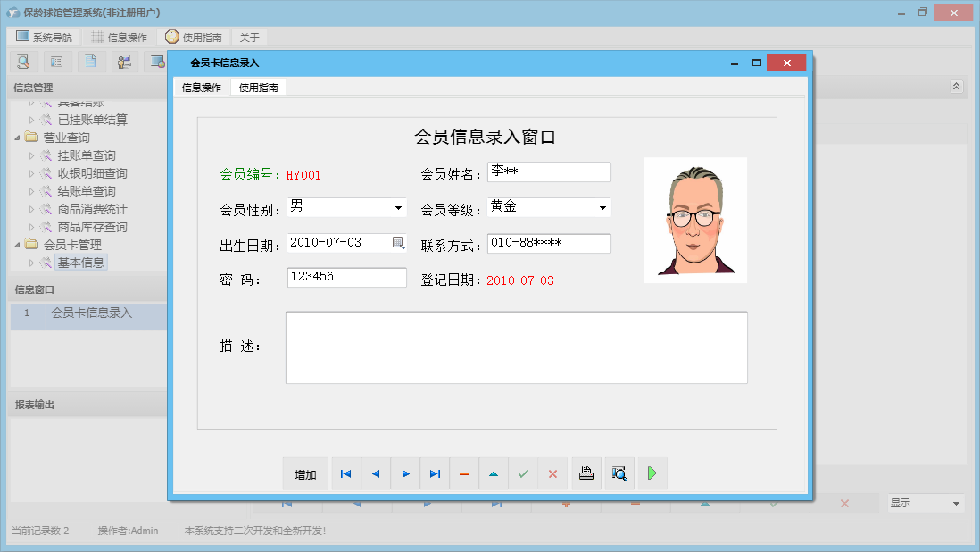Cancel edits with red X icon
The height and width of the screenshot is (552, 980).
coord(552,473)
